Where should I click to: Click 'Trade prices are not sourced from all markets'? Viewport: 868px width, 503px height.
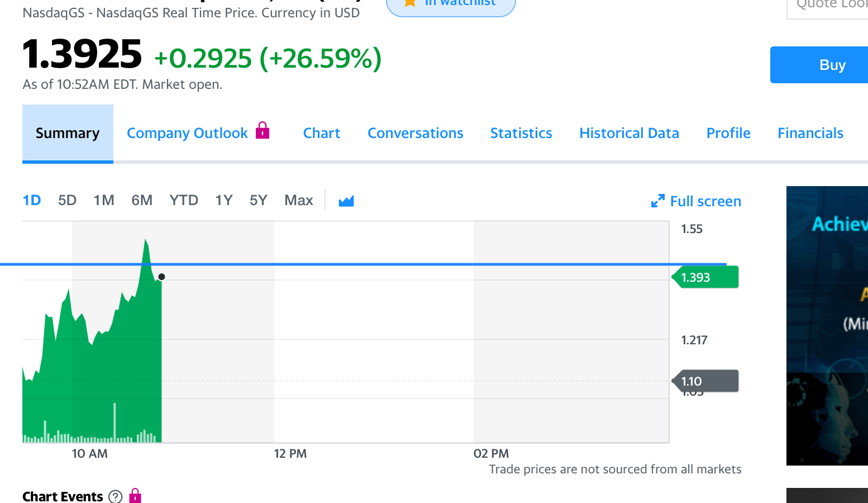(x=616, y=469)
